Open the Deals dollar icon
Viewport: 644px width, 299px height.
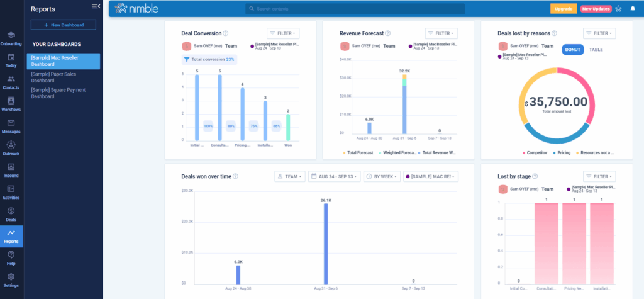click(11, 214)
